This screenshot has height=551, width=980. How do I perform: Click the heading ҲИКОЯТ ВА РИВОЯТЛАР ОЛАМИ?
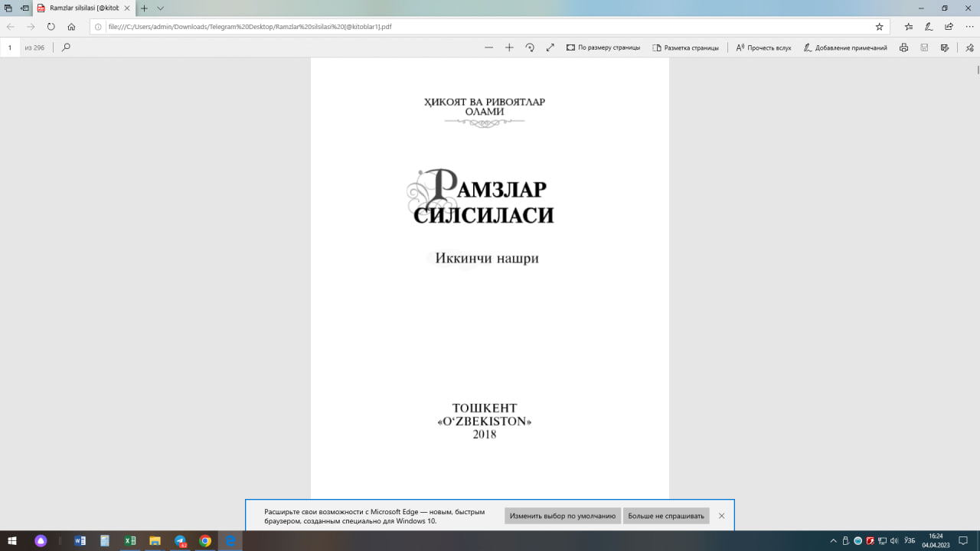[485, 106]
